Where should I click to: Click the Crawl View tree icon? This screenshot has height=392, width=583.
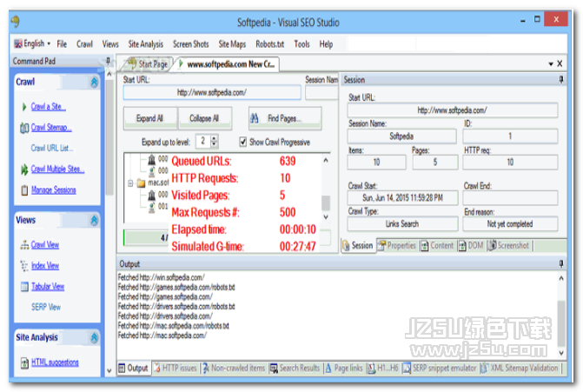[24, 245]
